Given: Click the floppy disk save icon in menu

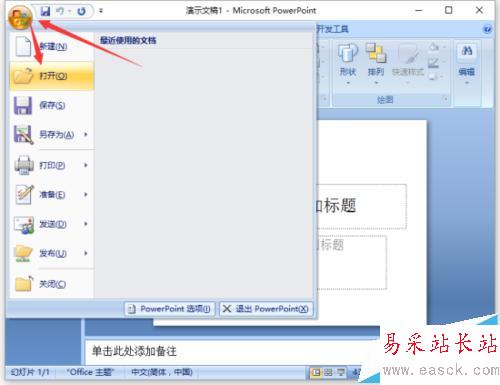Looking at the screenshot, I should 23,105.
